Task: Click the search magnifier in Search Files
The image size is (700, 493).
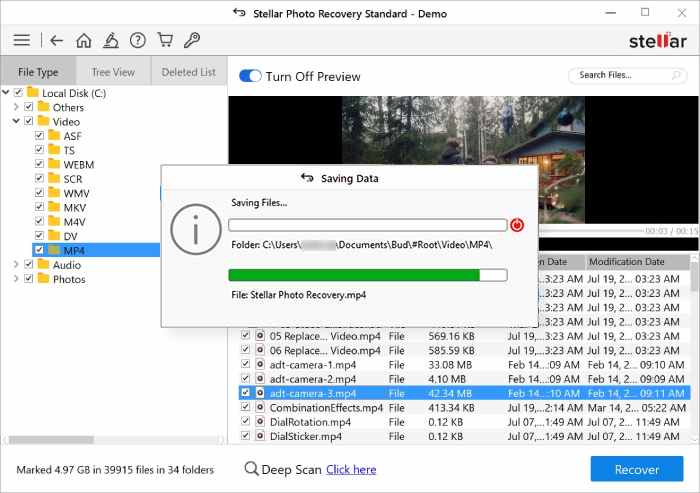Action: pos(676,75)
